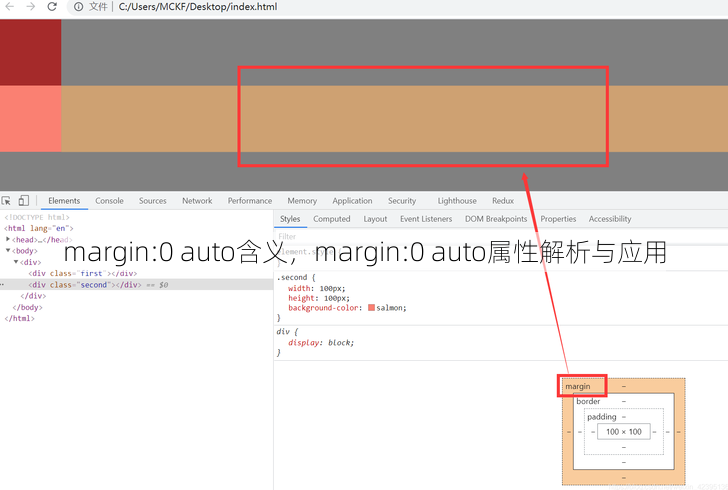Collapse the outer div node arrow
Viewport: 728px width, 490px height.
coord(16,262)
